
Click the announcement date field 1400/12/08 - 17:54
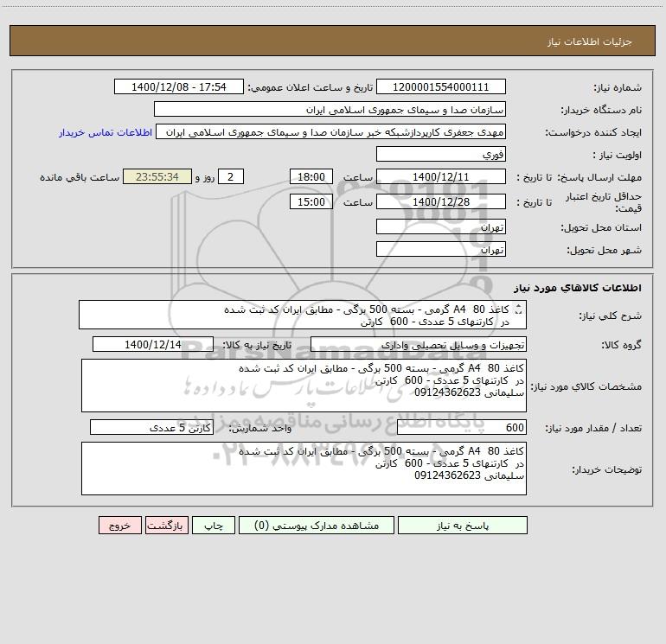[x=179, y=86]
